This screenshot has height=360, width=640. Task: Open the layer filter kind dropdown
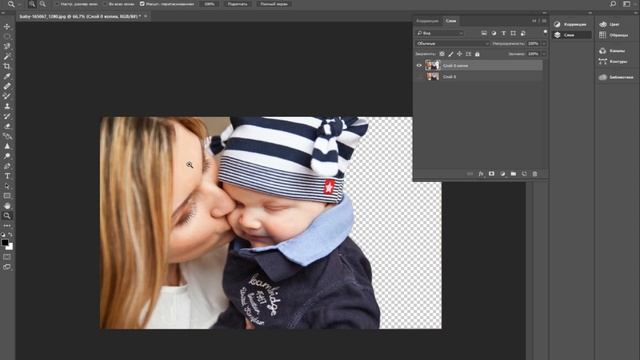click(x=440, y=33)
